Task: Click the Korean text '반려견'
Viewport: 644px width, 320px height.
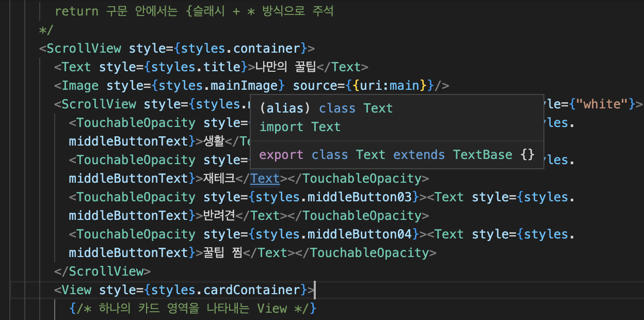Action: (219, 215)
